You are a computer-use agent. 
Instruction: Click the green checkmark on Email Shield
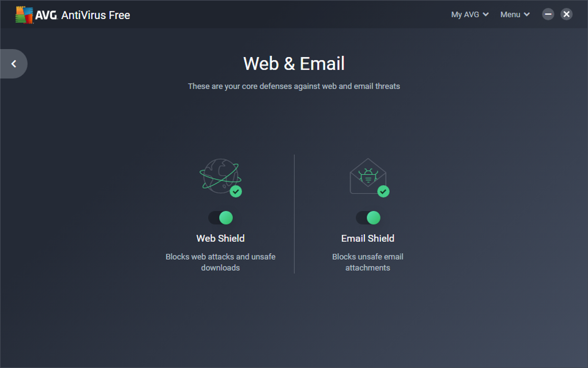click(383, 191)
